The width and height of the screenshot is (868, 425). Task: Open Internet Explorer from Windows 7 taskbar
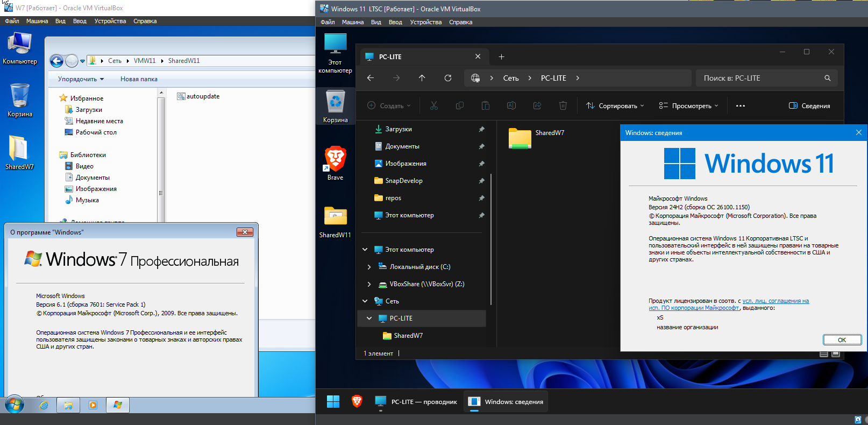[x=44, y=405]
